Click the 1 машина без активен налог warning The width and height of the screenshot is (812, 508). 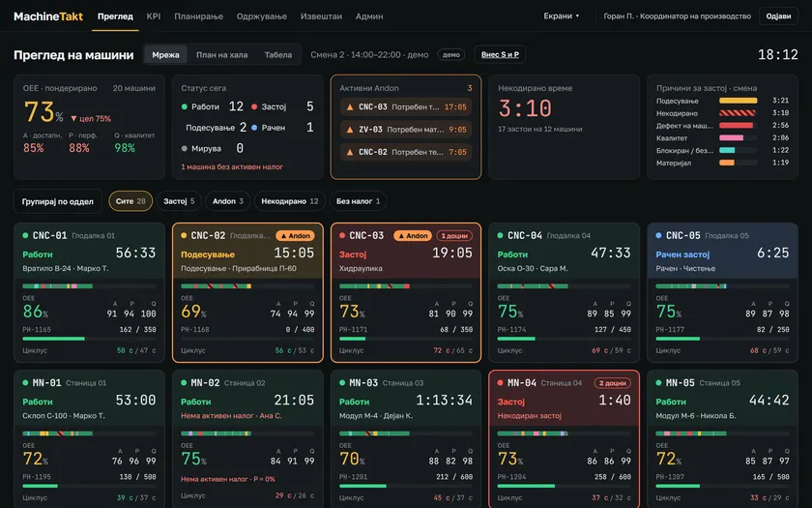pyautogui.click(x=232, y=166)
